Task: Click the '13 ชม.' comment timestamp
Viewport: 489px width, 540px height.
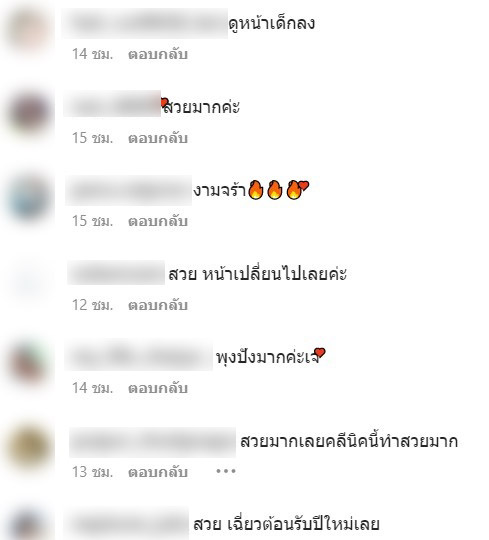Action: tap(92, 472)
